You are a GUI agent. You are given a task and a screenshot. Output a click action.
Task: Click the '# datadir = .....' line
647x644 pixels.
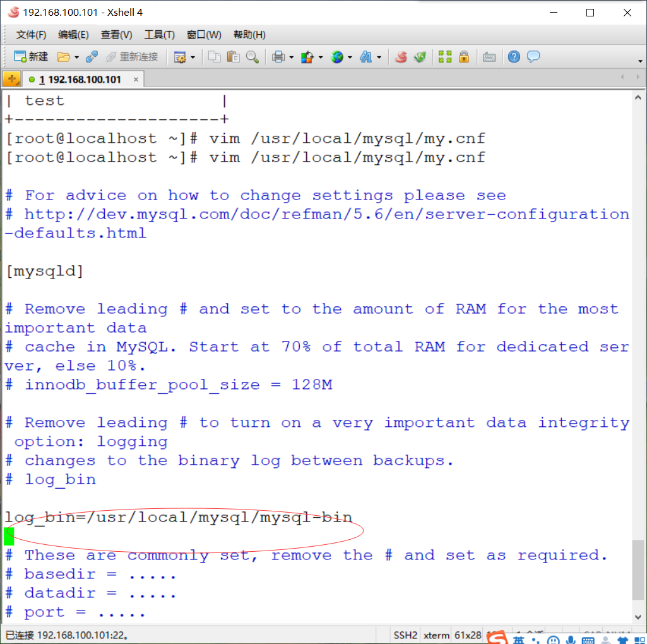click(x=91, y=593)
